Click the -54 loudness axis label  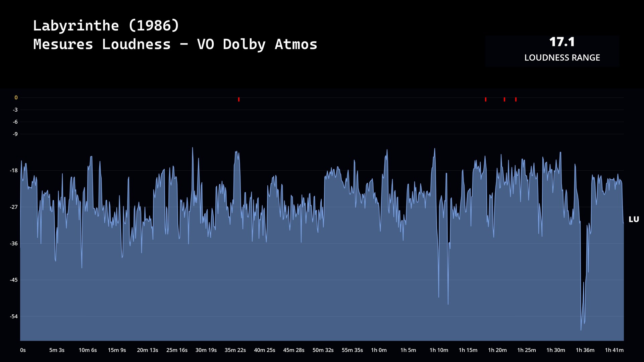tap(14, 316)
